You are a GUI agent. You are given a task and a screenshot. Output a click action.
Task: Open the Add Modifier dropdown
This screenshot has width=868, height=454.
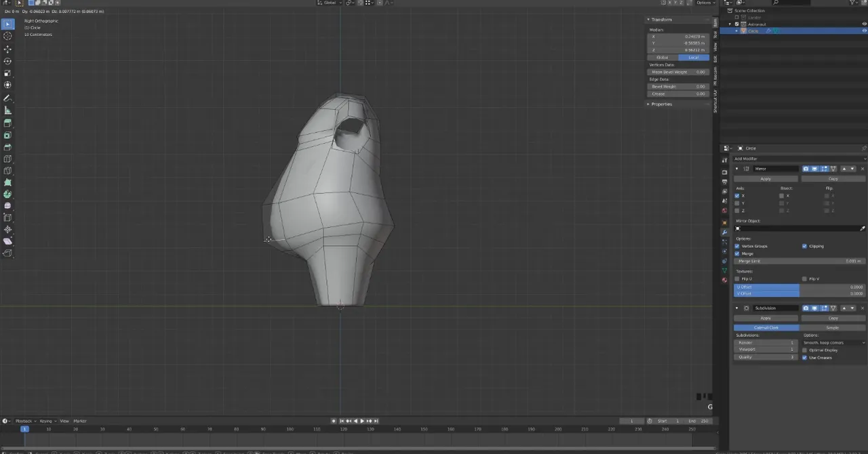coord(800,159)
